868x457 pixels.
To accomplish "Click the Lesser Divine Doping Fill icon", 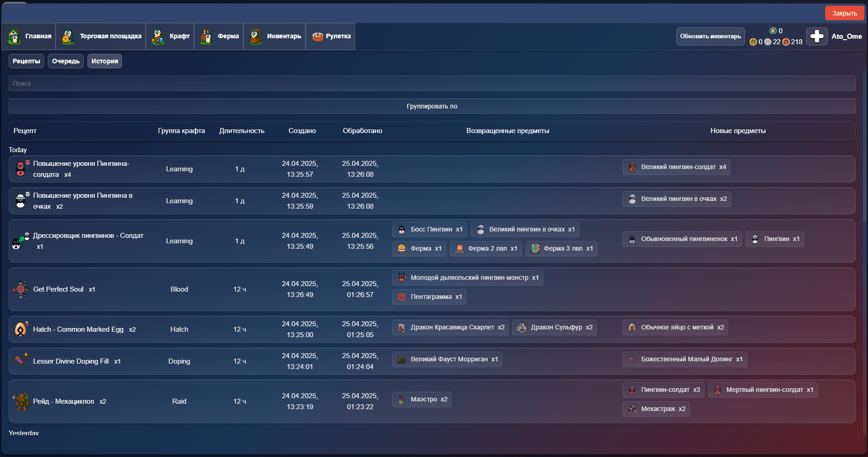I will (21, 361).
